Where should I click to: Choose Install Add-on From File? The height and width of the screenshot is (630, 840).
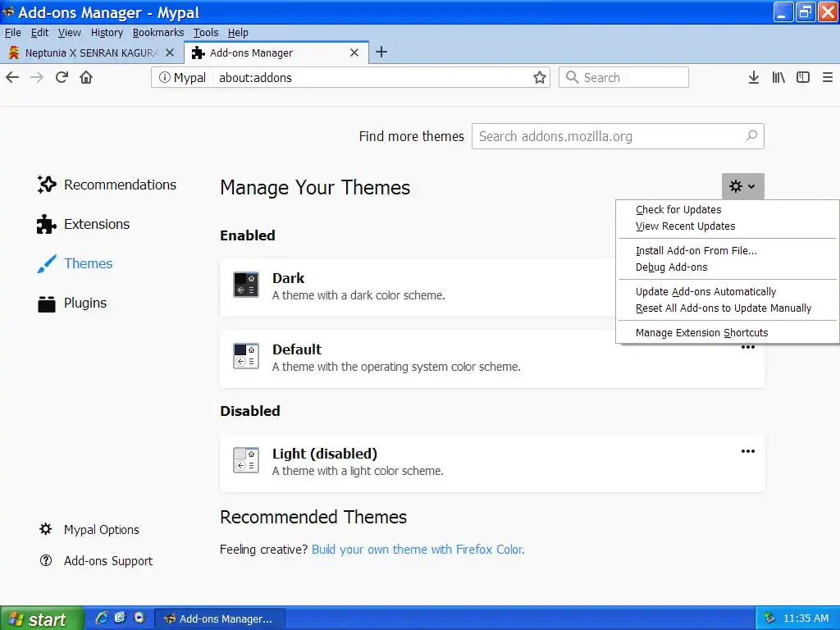(x=728, y=251)
